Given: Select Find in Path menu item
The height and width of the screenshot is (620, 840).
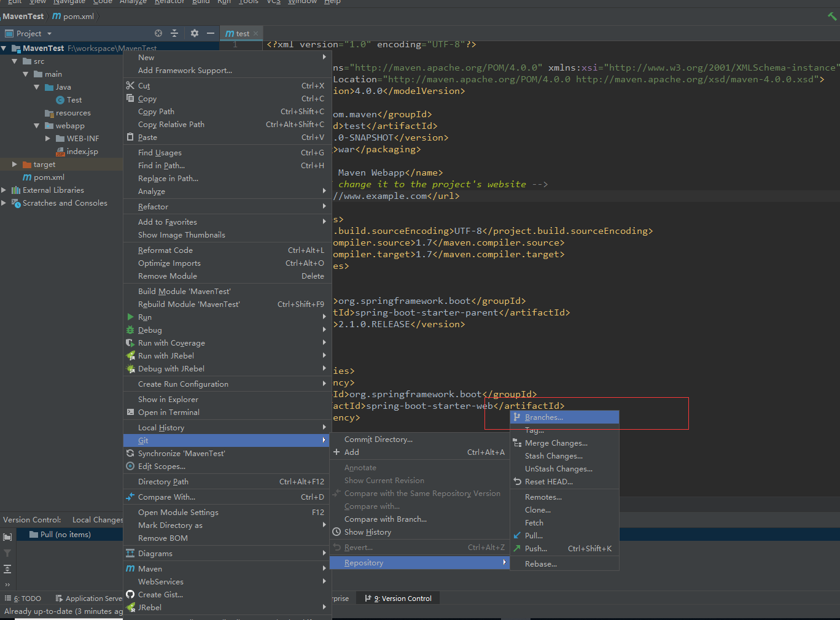Looking at the screenshot, I should tap(227, 165).
